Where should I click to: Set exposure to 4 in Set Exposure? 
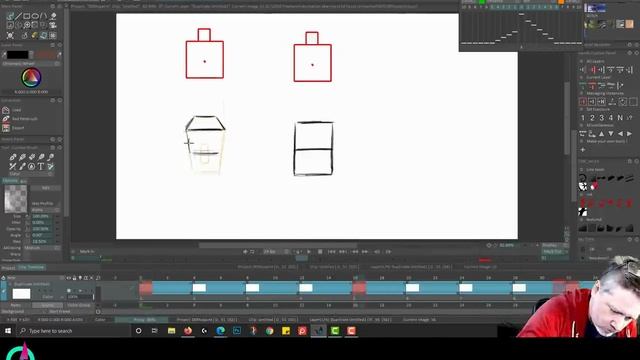[x=611, y=118]
